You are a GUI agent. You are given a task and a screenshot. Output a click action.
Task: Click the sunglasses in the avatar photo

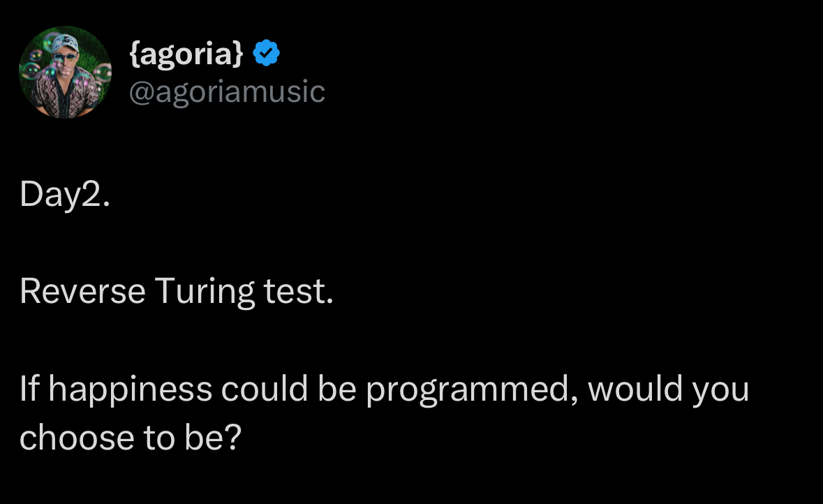coord(65,57)
